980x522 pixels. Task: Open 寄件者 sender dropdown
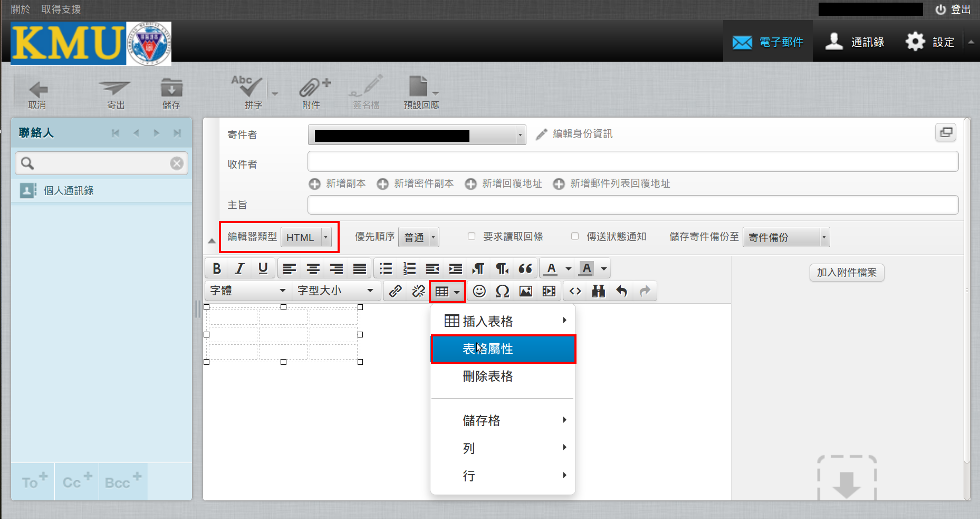click(417, 135)
